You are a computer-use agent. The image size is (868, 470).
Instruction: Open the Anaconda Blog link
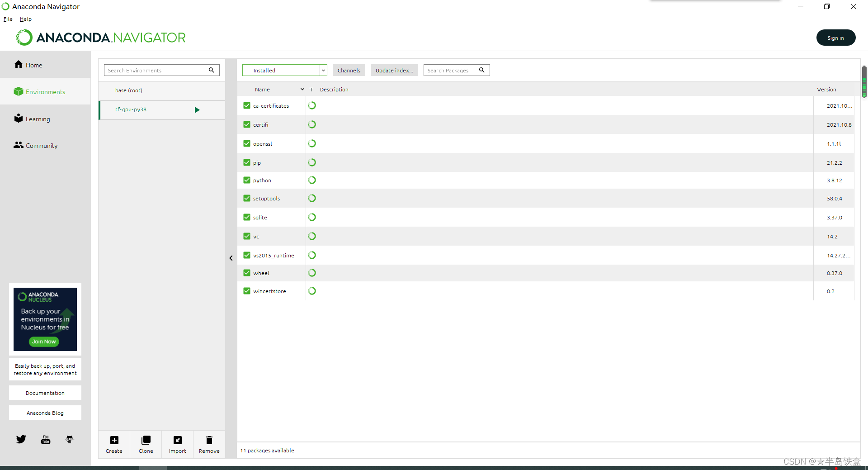pos(45,413)
